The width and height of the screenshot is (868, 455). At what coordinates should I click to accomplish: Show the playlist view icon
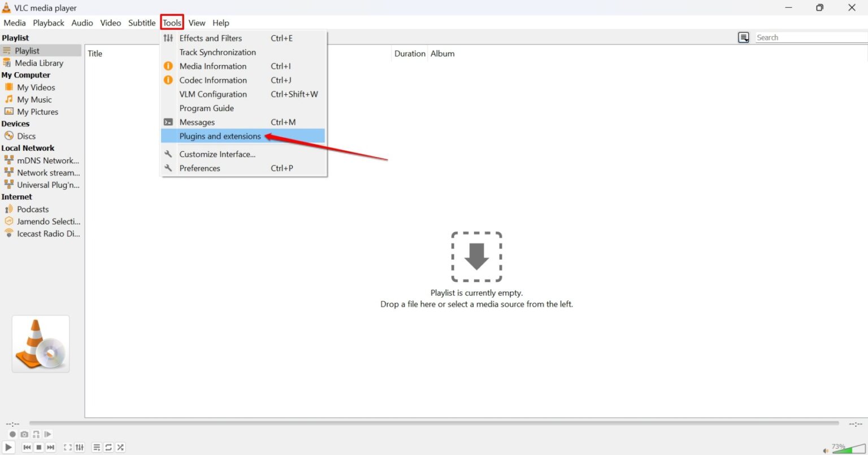(x=96, y=447)
